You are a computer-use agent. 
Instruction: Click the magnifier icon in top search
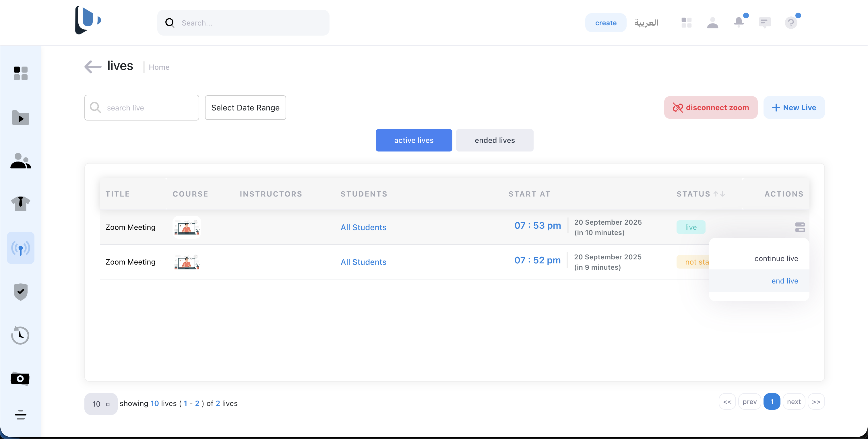point(169,23)
